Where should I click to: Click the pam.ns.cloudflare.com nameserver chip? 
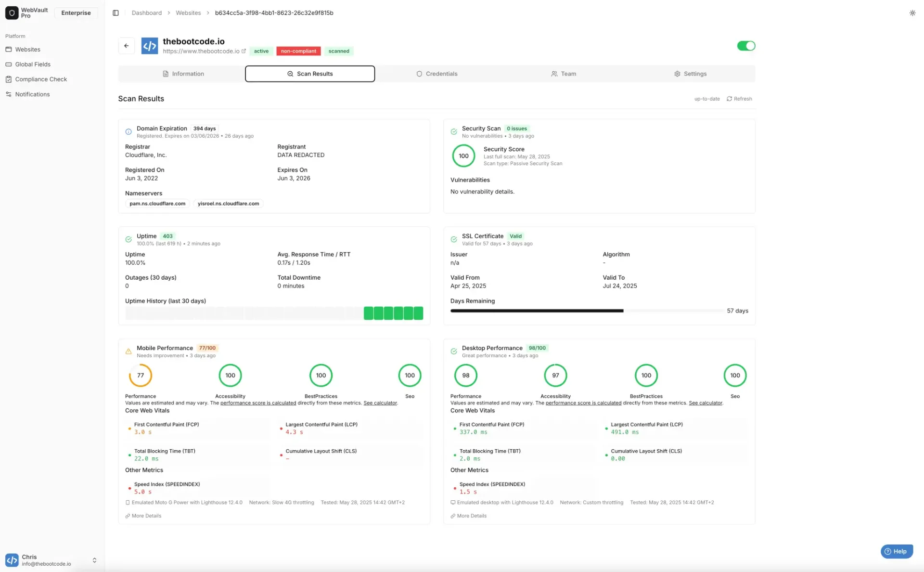pos(157,203)
